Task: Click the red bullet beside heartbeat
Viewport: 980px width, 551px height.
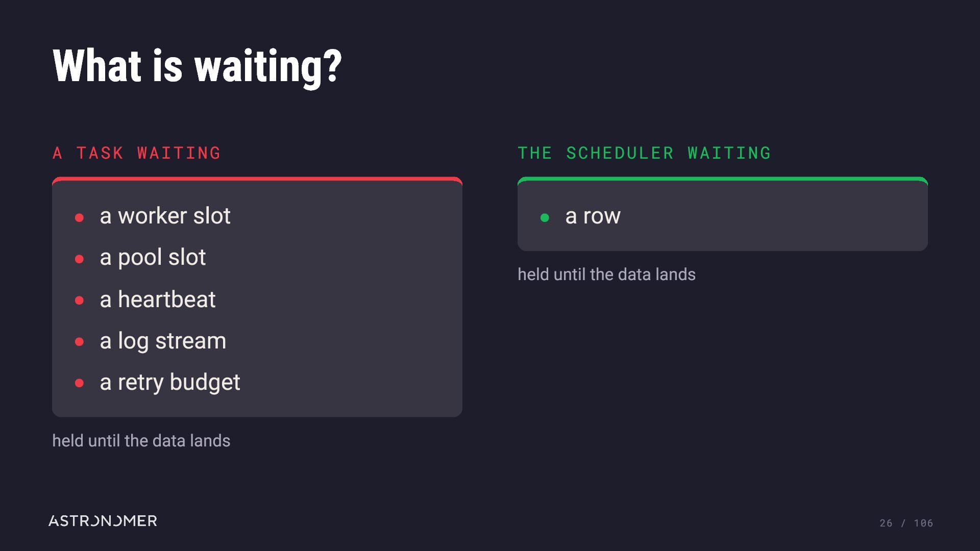Action: tap(79, 300)
